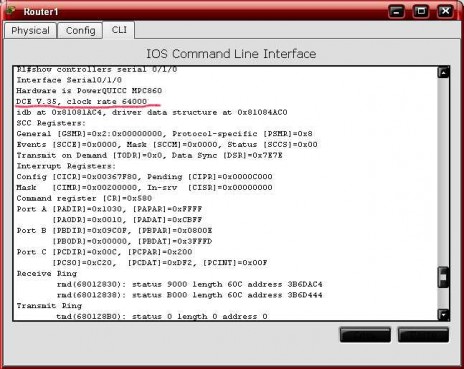Click the 'Port B [PBDIR]=0x09C0F' line

(114, 230)
